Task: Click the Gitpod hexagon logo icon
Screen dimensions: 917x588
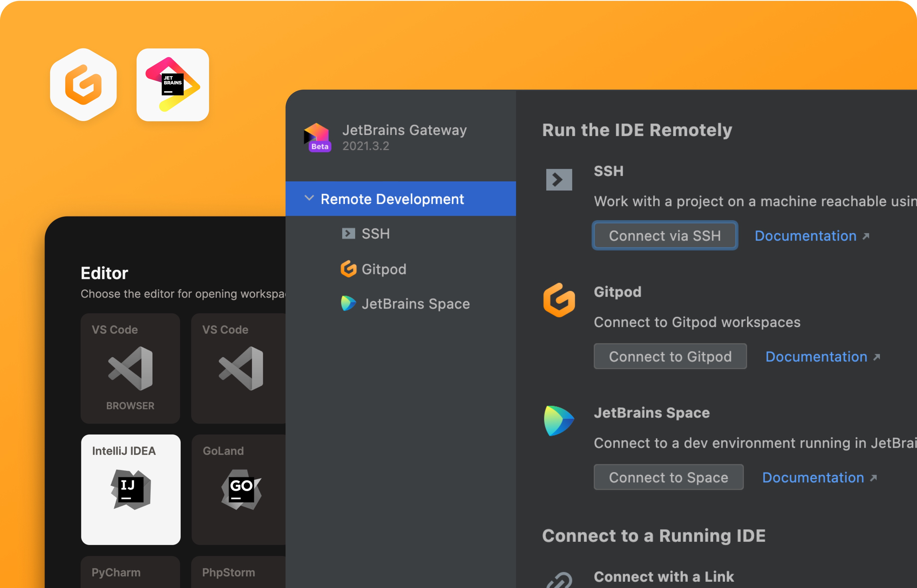Action: coord(83,85)
